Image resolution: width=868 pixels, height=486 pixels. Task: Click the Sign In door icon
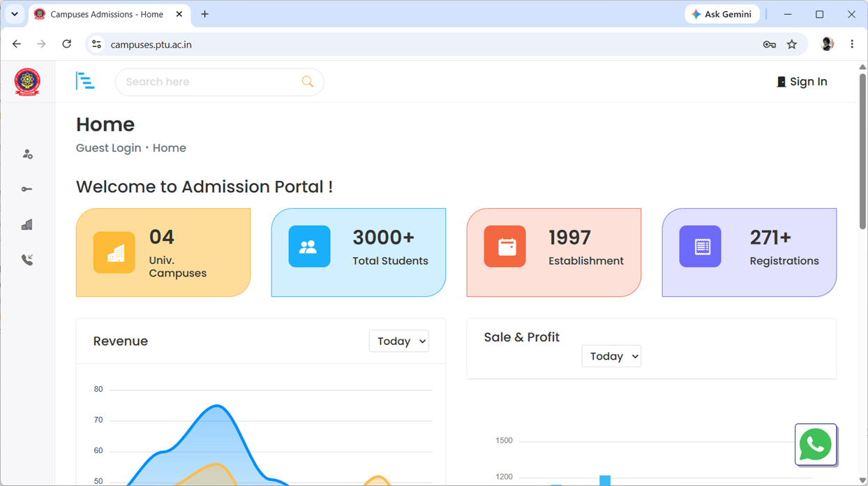(x=781, y=82)
